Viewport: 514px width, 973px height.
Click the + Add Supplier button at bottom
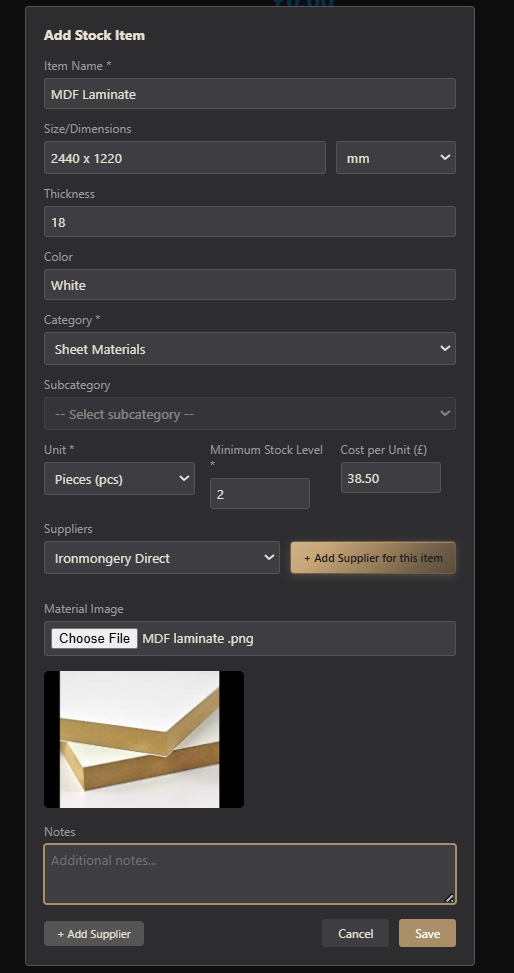[94, 934]
